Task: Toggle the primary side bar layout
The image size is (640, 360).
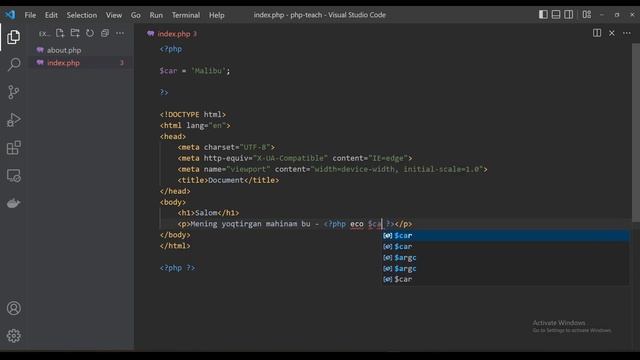Action: (543, 15)
